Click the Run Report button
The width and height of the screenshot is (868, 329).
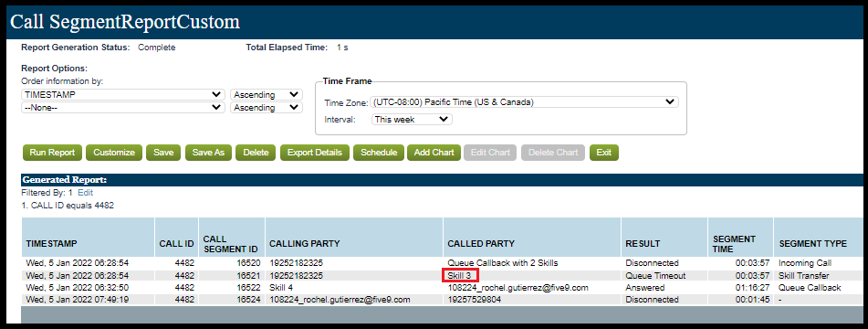[53, 153]
